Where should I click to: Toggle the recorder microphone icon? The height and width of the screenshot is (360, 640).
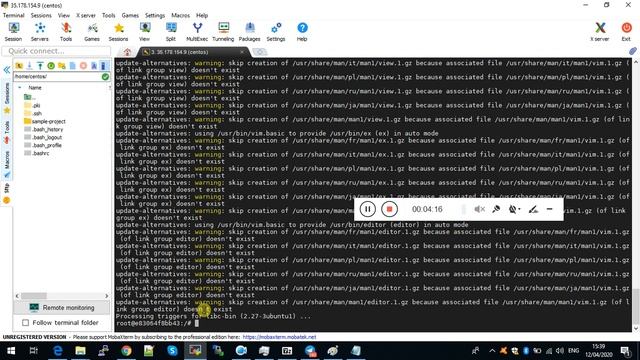(496, 209)
